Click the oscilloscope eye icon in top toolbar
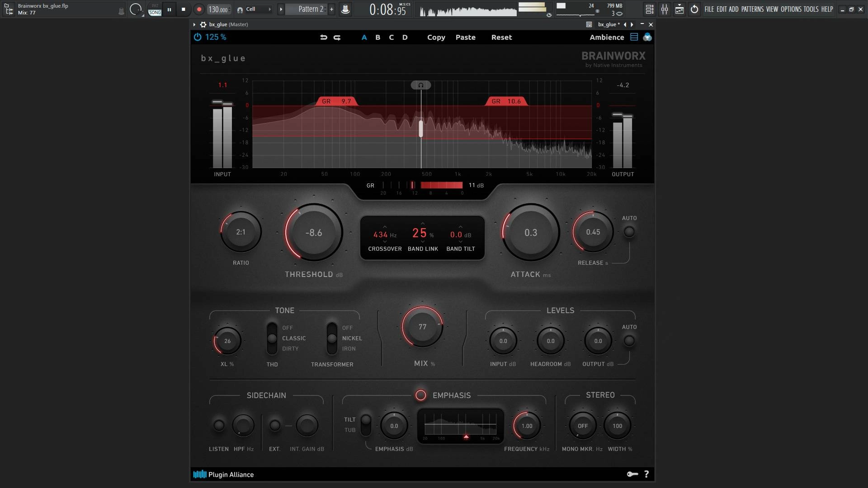Image resolution: width=868 pixels, height=488 pixels. point(549,15)
